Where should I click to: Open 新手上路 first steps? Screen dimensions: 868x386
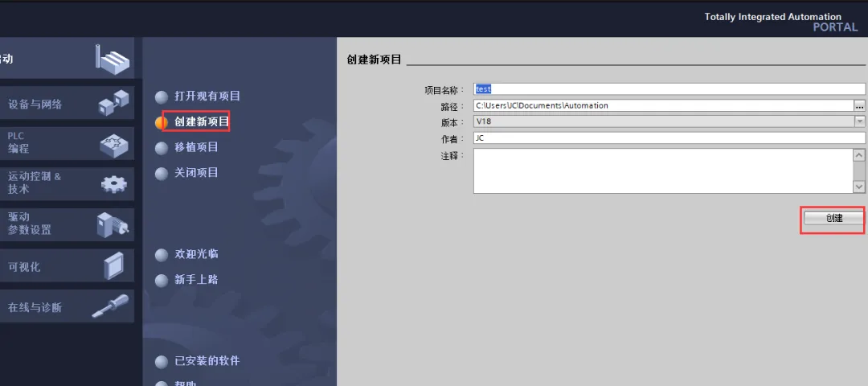pos(196,280)
